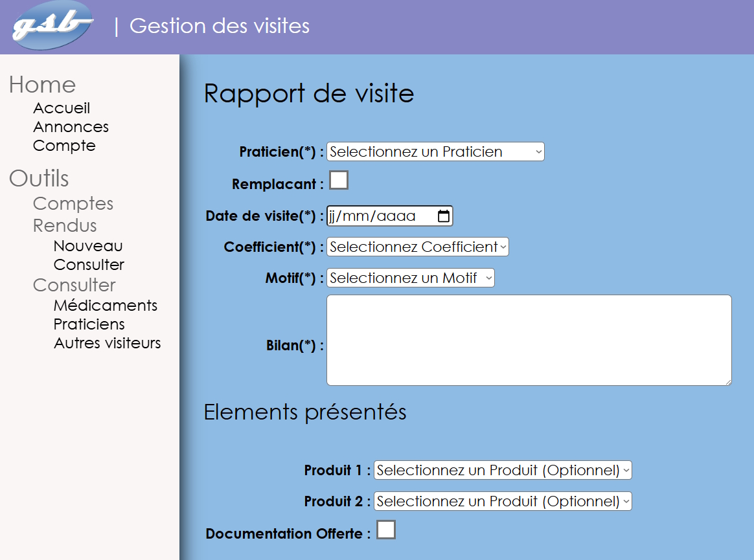Go to Autres visiteurs page
The height and width of the screenshot is (560, 754).
(107, 343)
